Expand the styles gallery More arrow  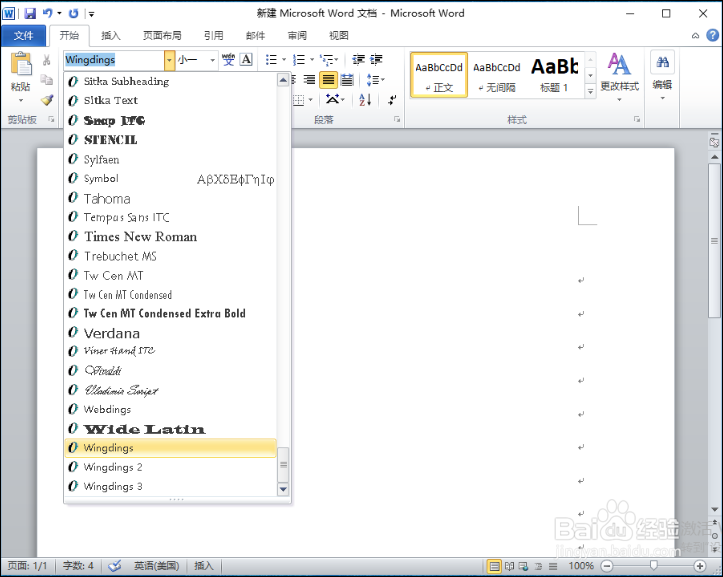590,91
